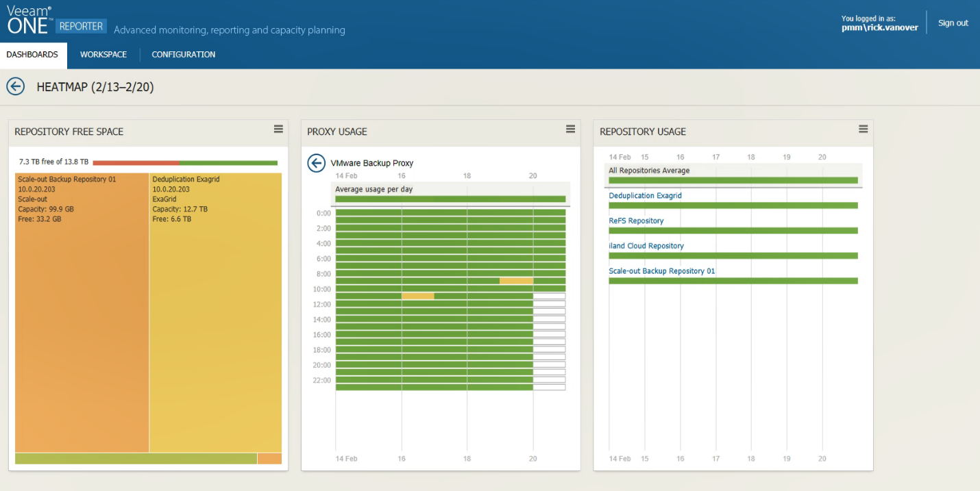Image resolution: width=980 pixels, height=491 pixels.
Task: Open the Deduplication Exagrid repository link
Action: pyautogui.click(x=646, y=196)
